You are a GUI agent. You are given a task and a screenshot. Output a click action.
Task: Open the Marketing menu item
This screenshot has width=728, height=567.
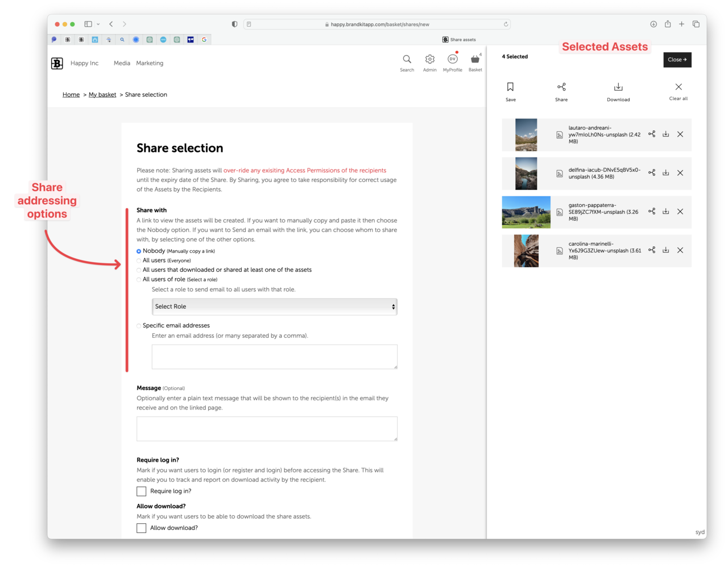point(150,63)
